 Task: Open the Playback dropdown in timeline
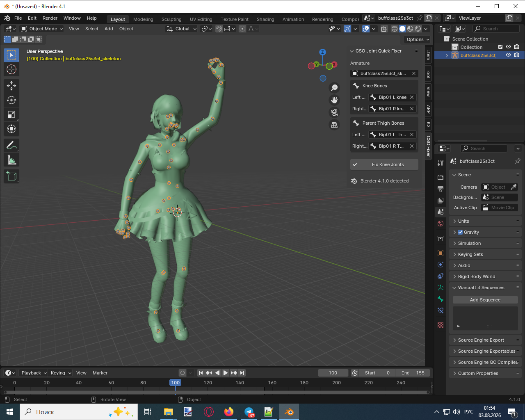pos(34,373)
